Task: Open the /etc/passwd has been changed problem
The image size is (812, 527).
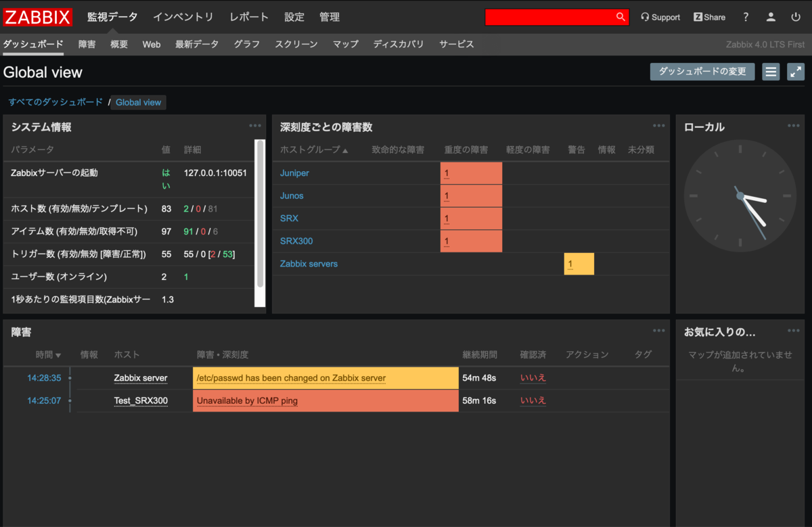Action: point(291,378)
